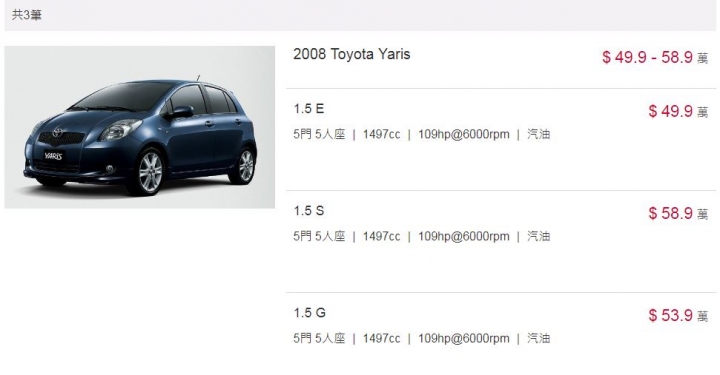Screen dimensions: 720x375
Task: Click 1.5 G specs line with 1497cc
Action: coord(422,339)
